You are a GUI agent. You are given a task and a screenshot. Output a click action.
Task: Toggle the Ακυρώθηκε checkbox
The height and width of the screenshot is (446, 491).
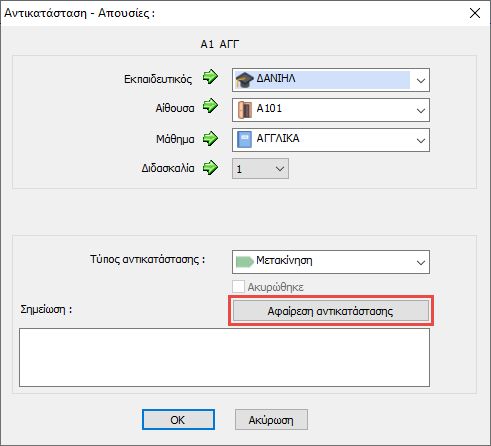(238, 286)
